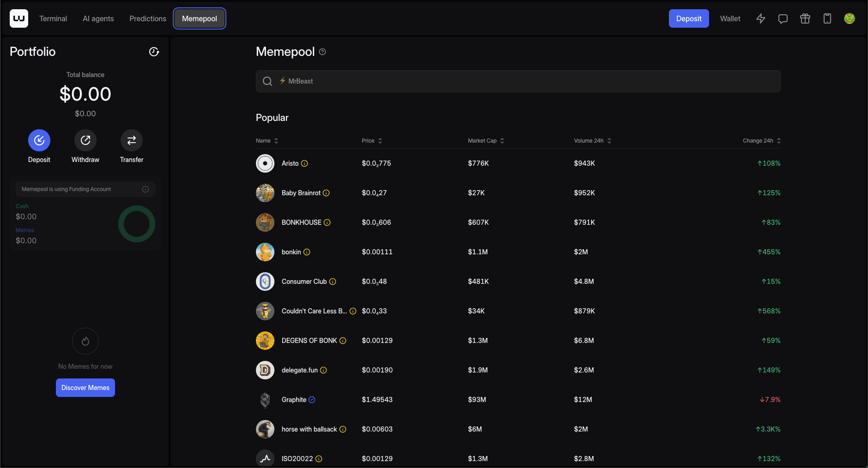Click the lightning bolt icon in header
This screenshot has width=868, height=468.
(x=760, y=18)
